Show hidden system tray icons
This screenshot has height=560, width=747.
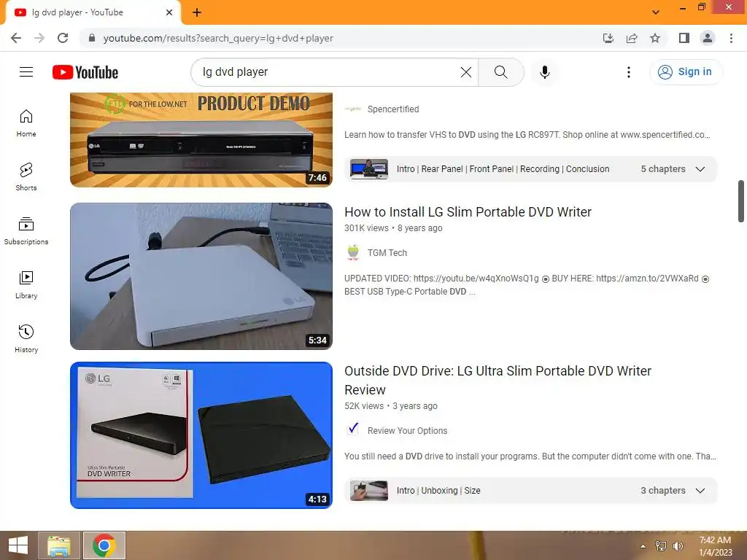click(643, 546)
